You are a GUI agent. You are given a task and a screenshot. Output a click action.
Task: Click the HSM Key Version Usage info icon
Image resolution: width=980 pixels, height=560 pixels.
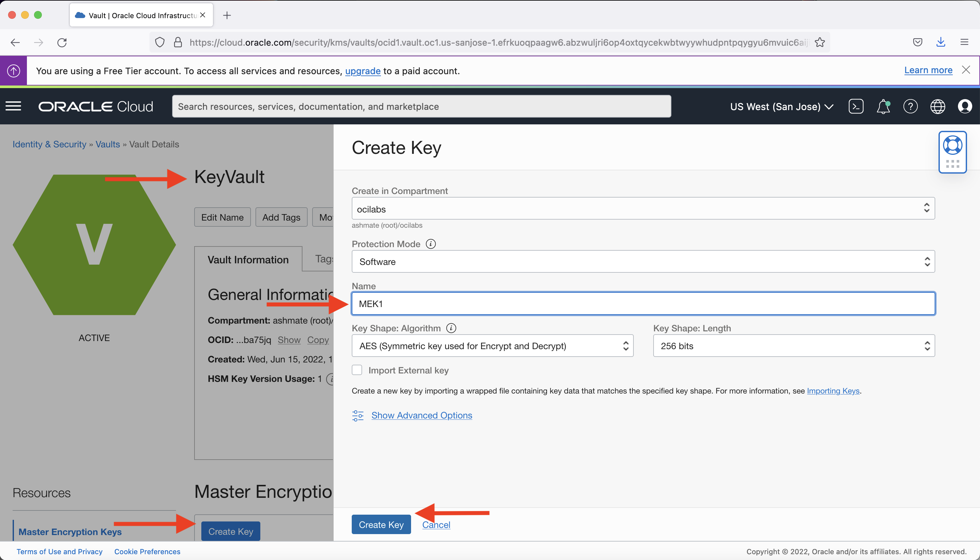pyautogui.click(x=331, y=379)
